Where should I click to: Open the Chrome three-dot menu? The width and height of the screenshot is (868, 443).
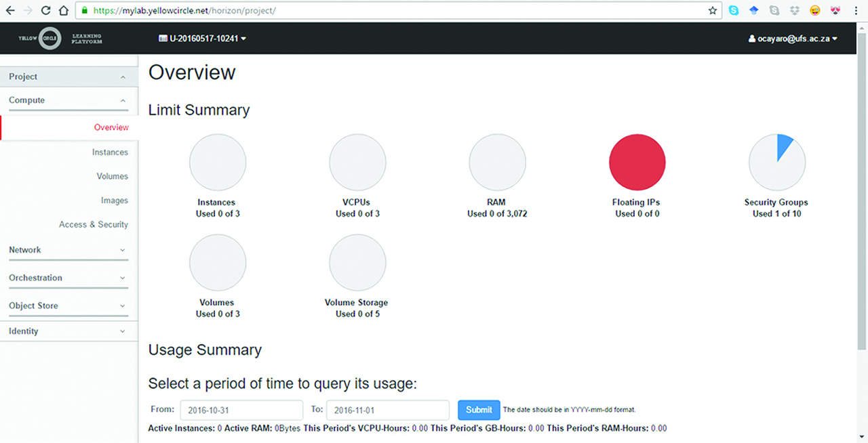click(857, 10)
